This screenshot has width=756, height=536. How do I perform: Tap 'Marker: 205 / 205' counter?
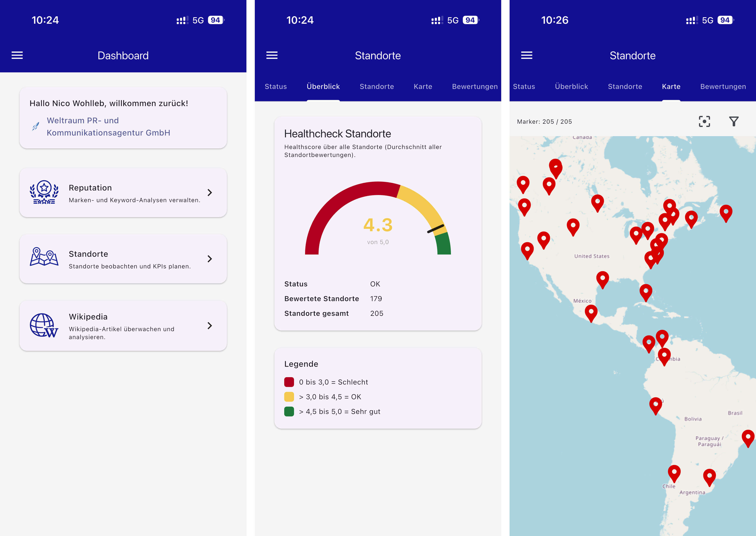point(544,121)
